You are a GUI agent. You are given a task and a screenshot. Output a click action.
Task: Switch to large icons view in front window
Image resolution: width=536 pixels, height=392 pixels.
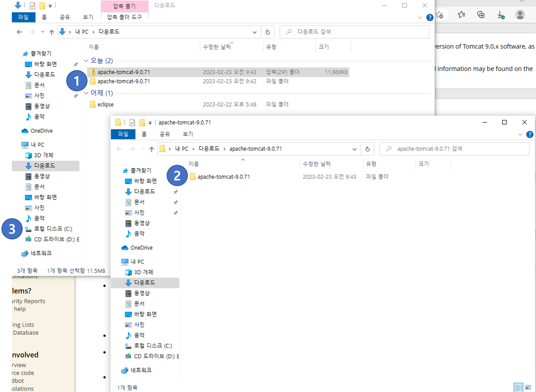click(x=528, y=387)
